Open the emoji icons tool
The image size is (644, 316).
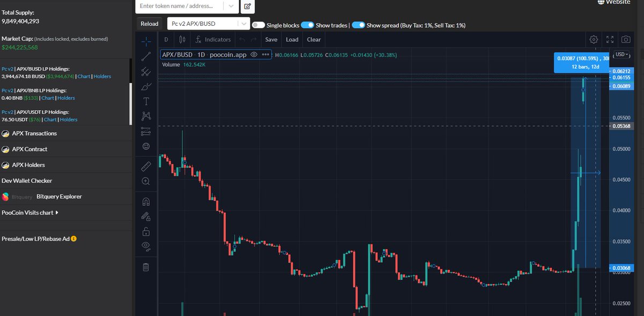coord(145,146)
